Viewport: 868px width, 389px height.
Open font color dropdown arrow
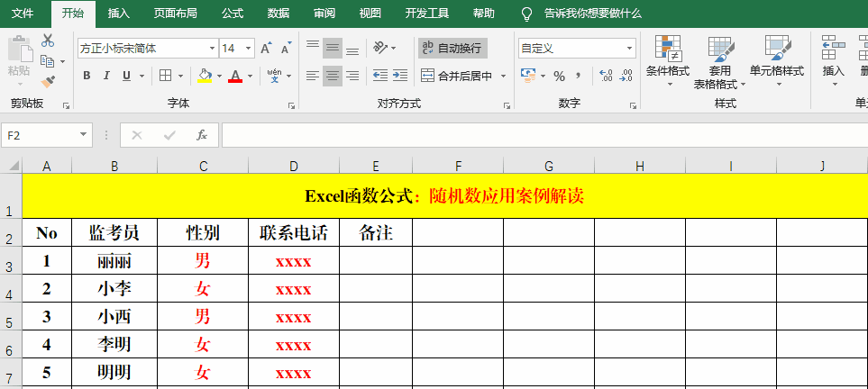250,76
